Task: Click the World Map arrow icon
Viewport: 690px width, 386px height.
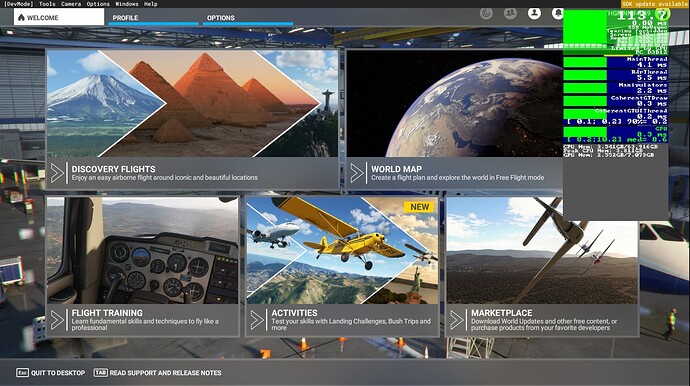Action: [357, 173]
